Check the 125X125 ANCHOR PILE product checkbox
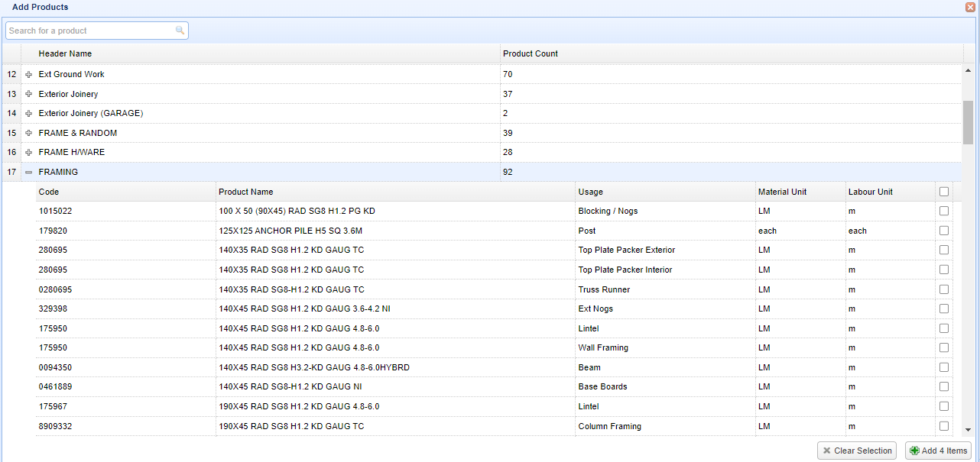 [944, 231]
